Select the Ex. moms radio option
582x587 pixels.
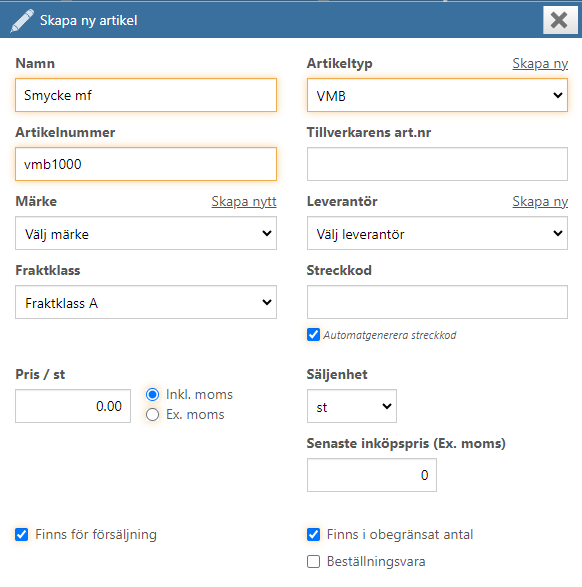point(152,415)
